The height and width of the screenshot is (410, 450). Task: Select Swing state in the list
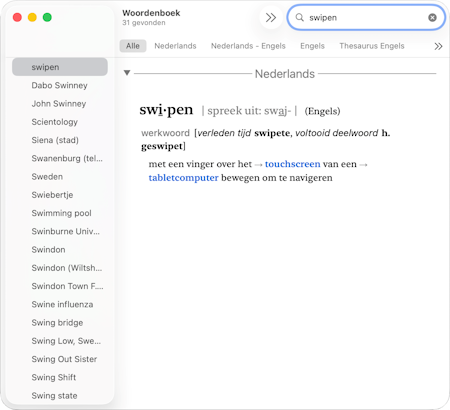60,396
